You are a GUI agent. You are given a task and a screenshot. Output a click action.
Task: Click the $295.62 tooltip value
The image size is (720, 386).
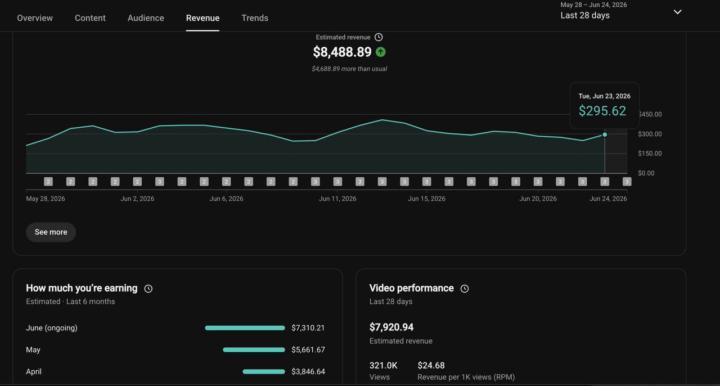pos(602,111)
